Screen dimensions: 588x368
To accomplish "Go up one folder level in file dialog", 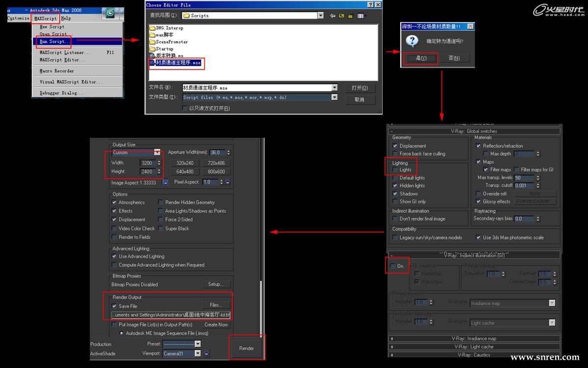I will (342, 16).
